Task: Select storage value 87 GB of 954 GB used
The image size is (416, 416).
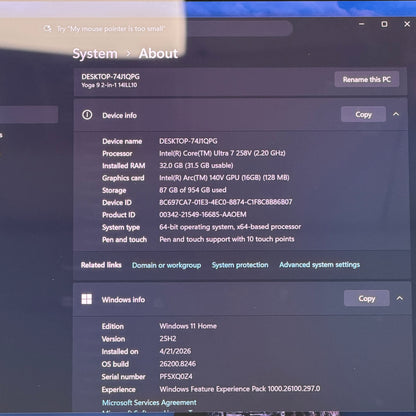Action: click(193, 190)
